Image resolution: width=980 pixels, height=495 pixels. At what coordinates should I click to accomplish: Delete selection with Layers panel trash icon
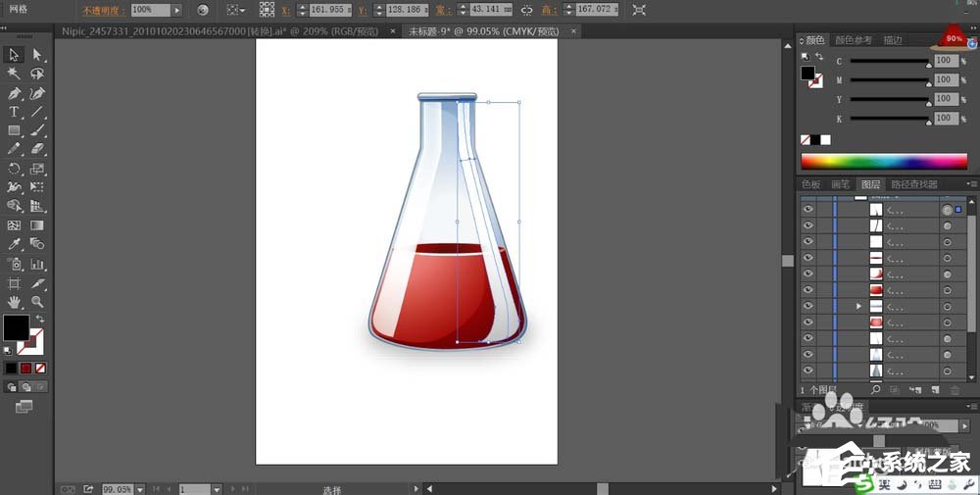(955, 390)
